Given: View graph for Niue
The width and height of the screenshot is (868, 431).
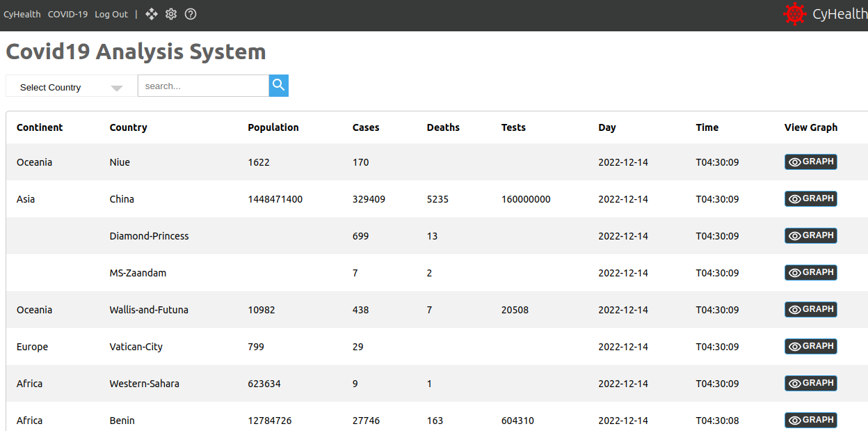Looking at the screenshot, I should point(810,162).
